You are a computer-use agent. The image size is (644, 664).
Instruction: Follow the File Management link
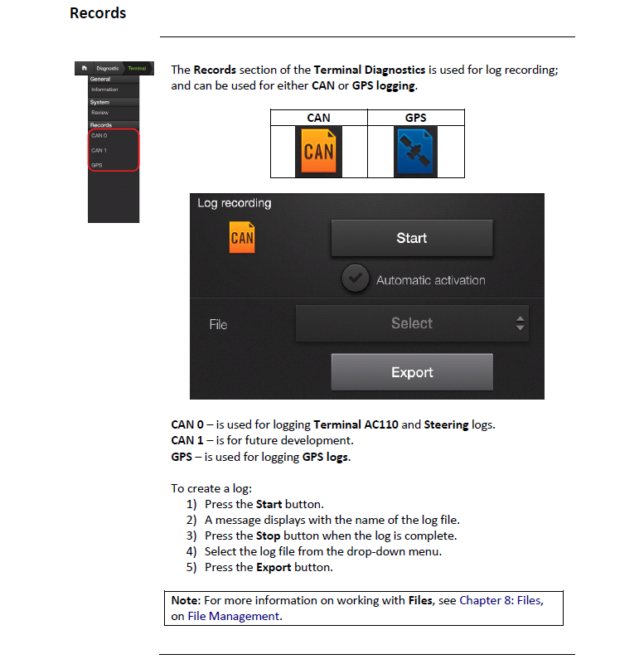[x=233, y=616]
